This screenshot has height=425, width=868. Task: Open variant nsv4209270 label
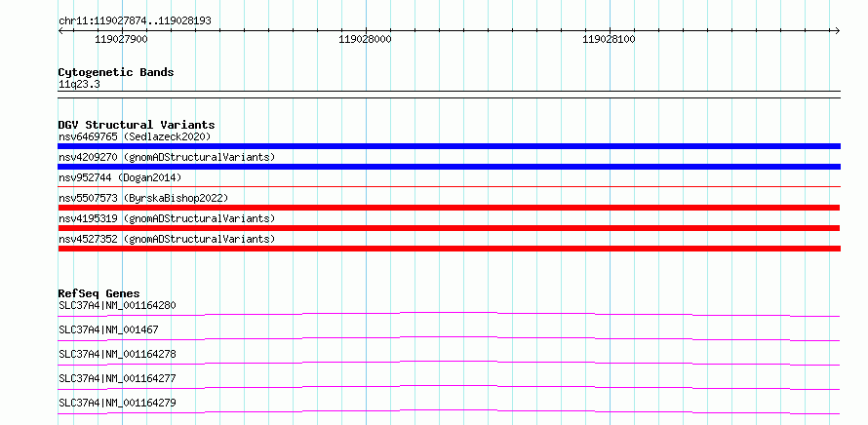click(x=167, y=157)
